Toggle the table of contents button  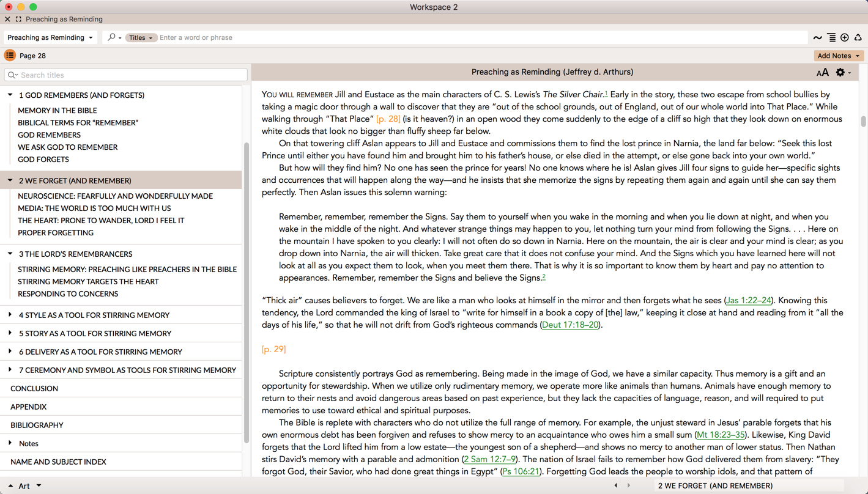coord(10,56)
